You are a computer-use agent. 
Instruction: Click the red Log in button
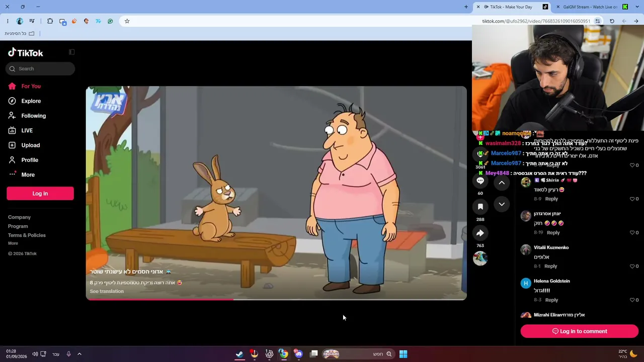40,194
